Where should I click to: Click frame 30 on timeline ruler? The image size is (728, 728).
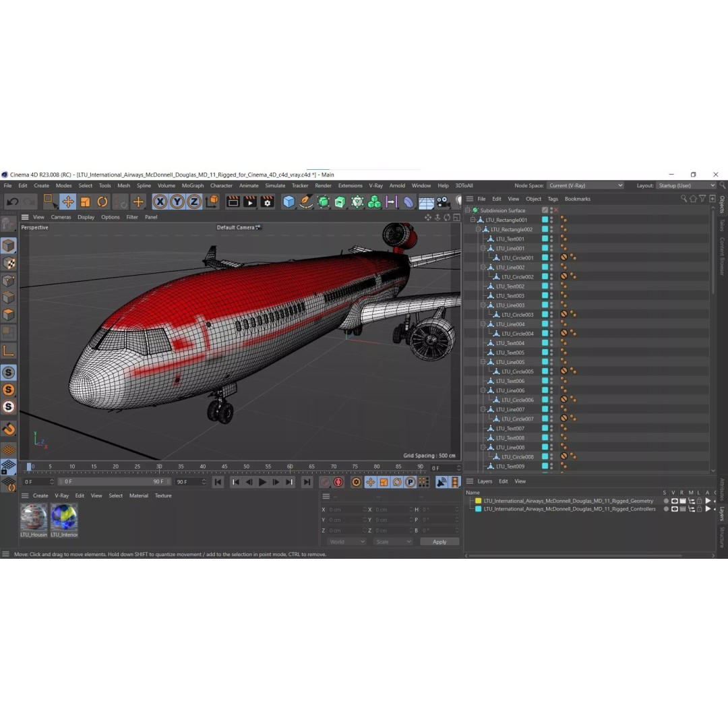click(x=159, y=466)
